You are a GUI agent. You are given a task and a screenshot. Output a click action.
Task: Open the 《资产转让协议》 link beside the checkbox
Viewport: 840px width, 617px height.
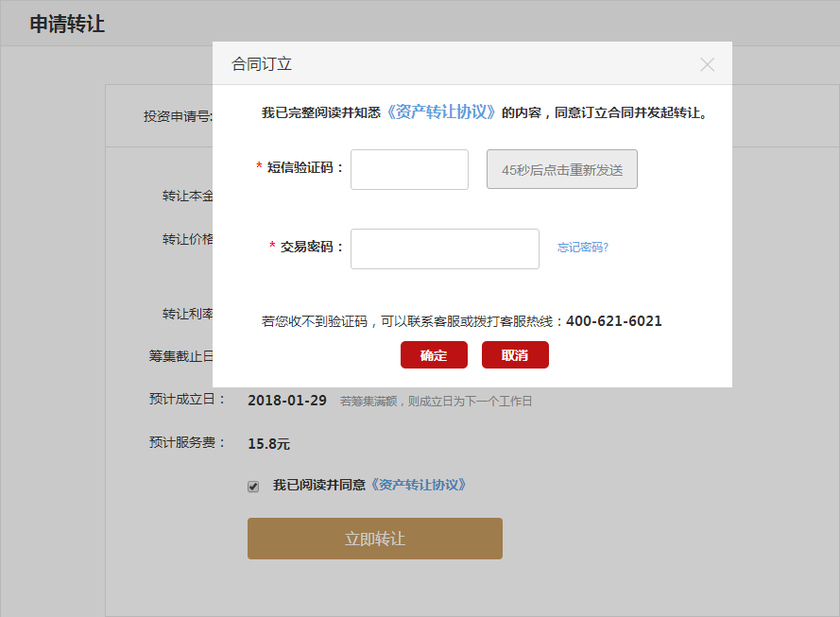click(x=418, y=485)
